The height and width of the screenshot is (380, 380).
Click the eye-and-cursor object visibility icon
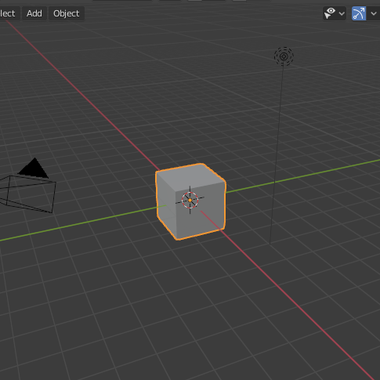tap(330, 13)
